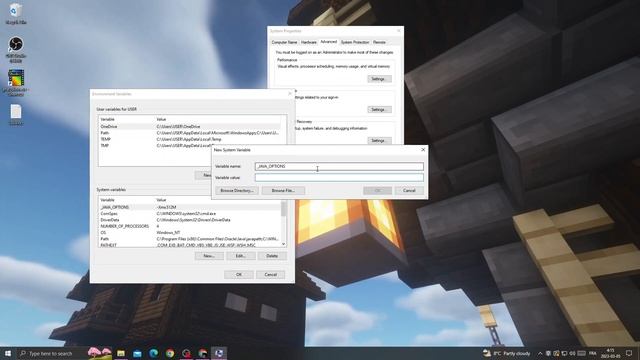Viewport: 640px width, 360px height.
Task: Click Browse File button
Action: (283, 191)
